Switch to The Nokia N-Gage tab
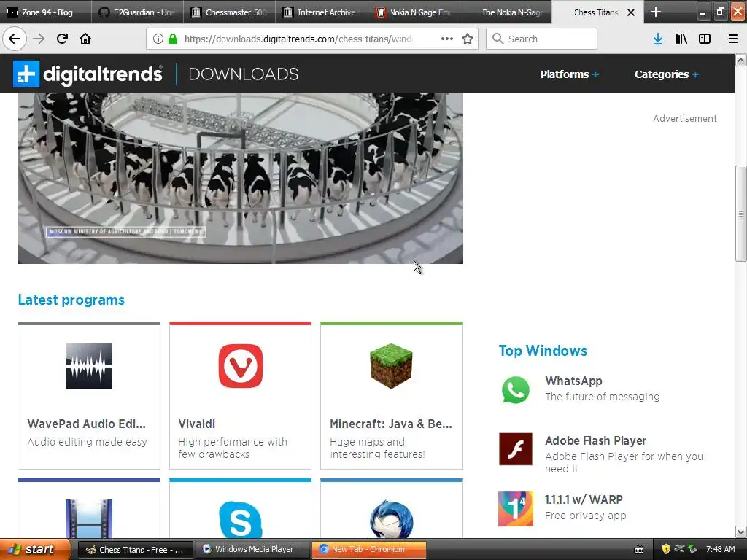This screenshot has width=747, height=560. pyautogui.click(x=506, y=12)
